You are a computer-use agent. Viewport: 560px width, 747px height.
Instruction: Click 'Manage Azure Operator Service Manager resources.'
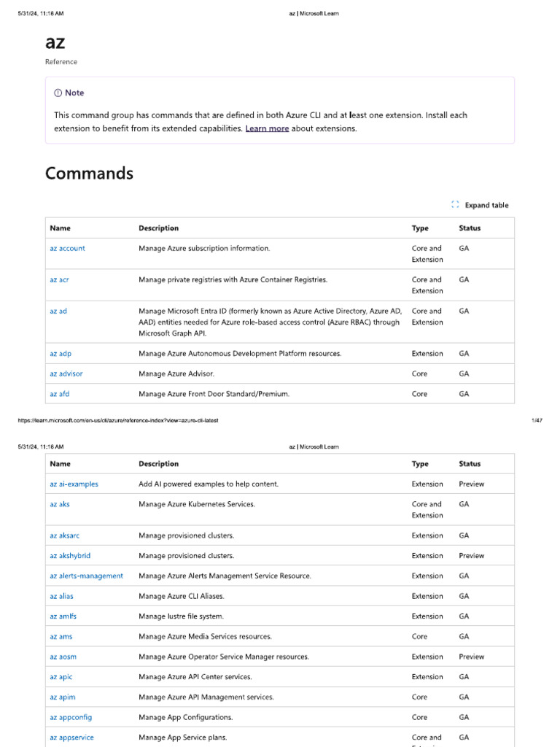pos(224,657)
